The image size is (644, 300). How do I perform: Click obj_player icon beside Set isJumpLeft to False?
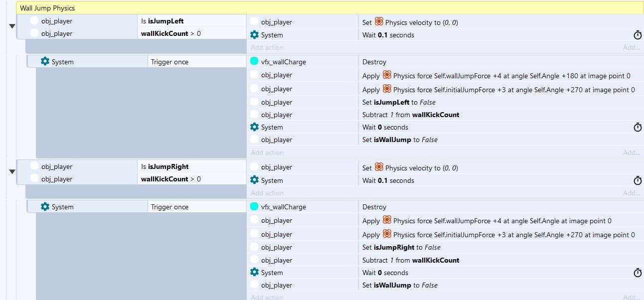[254, 102]
